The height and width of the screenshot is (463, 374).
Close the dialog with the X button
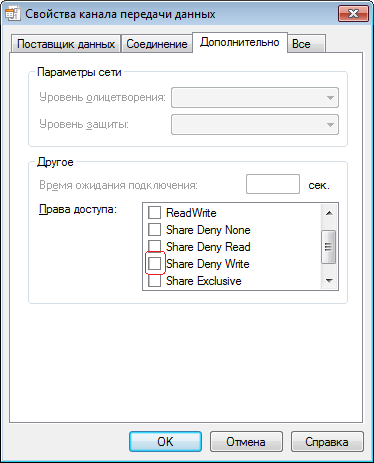pyautogui.click(x=353, y=13)
